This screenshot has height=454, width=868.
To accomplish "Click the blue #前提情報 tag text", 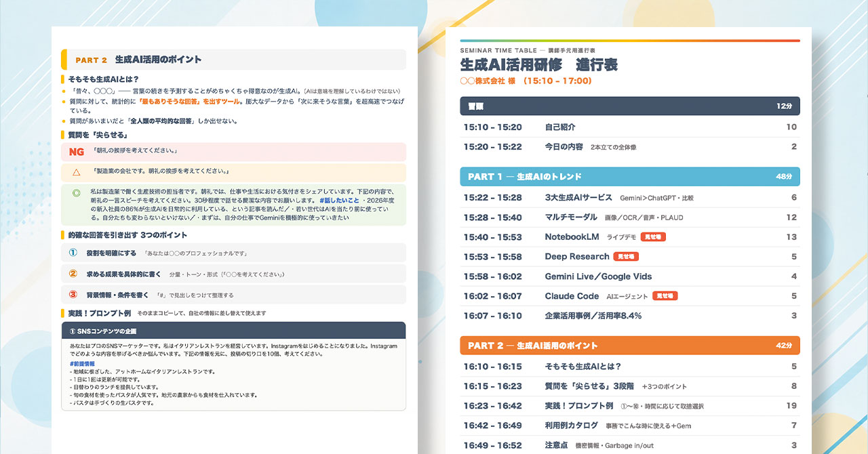I will [x=82, y=364].
